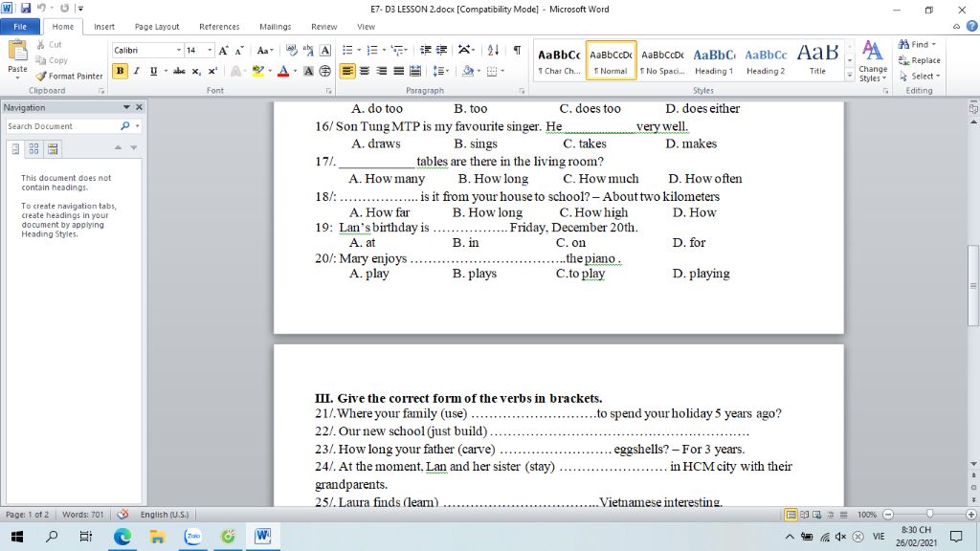Open the File tab
Image resolution: width=980 pixels, height=551 pixels.
point(20,27)
